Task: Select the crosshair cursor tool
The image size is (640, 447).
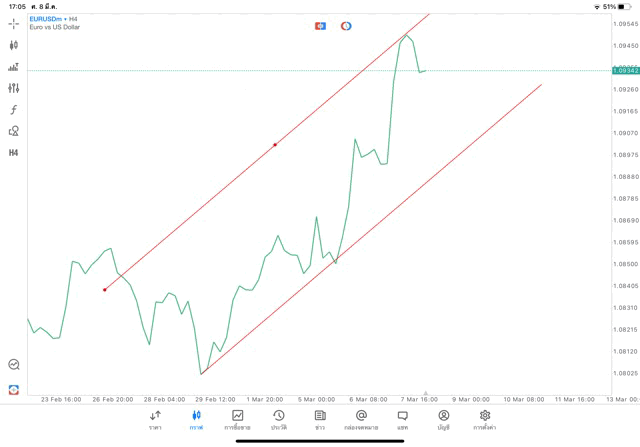Action: point(14,23)
